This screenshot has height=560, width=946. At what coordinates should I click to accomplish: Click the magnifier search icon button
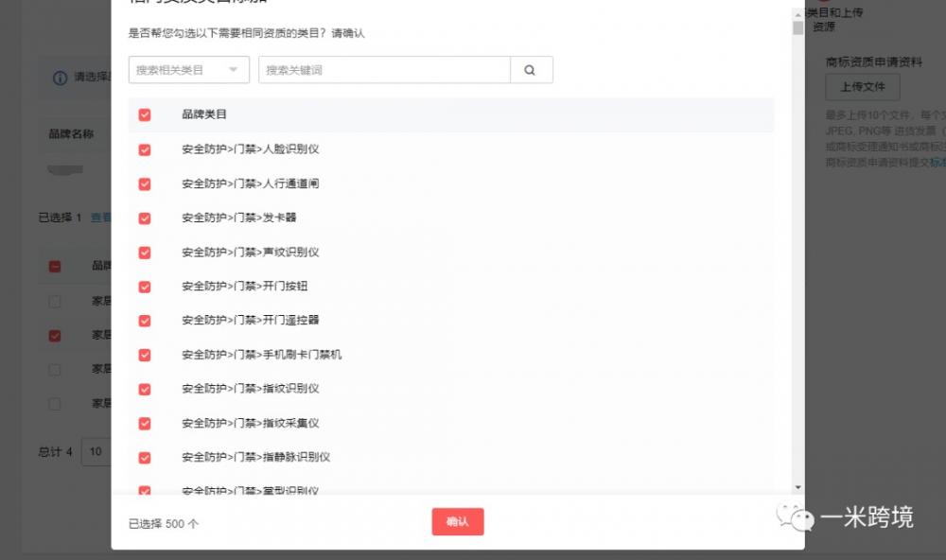point(531,70)
